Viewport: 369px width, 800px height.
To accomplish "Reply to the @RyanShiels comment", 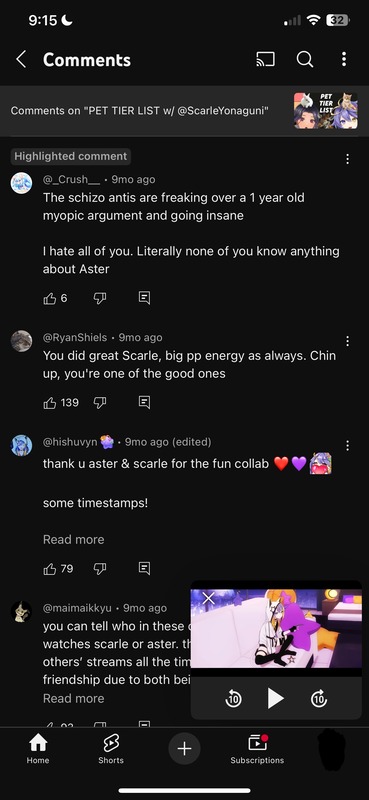I will point(144,403).
